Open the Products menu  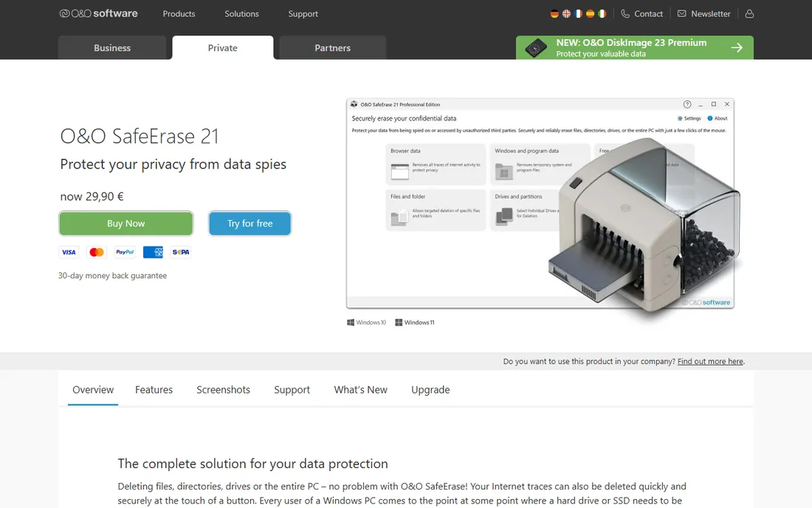[179, 14]
